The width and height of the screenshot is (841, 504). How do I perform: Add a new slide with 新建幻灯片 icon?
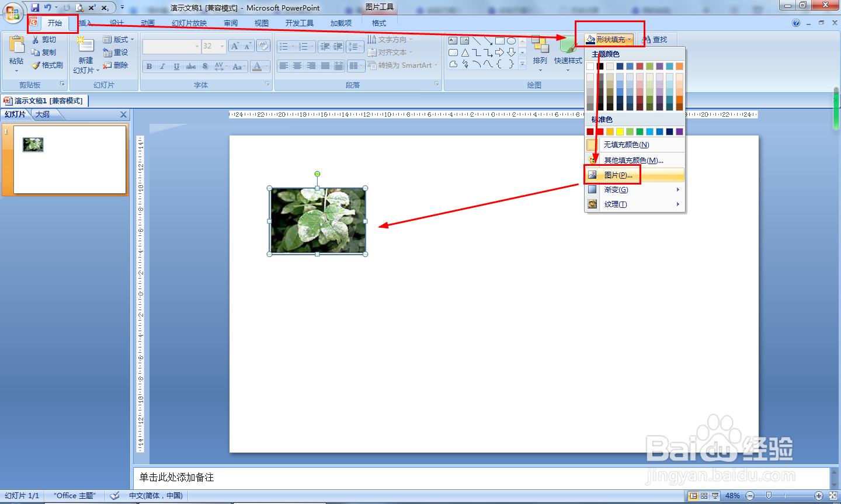(x=85, y=46)
